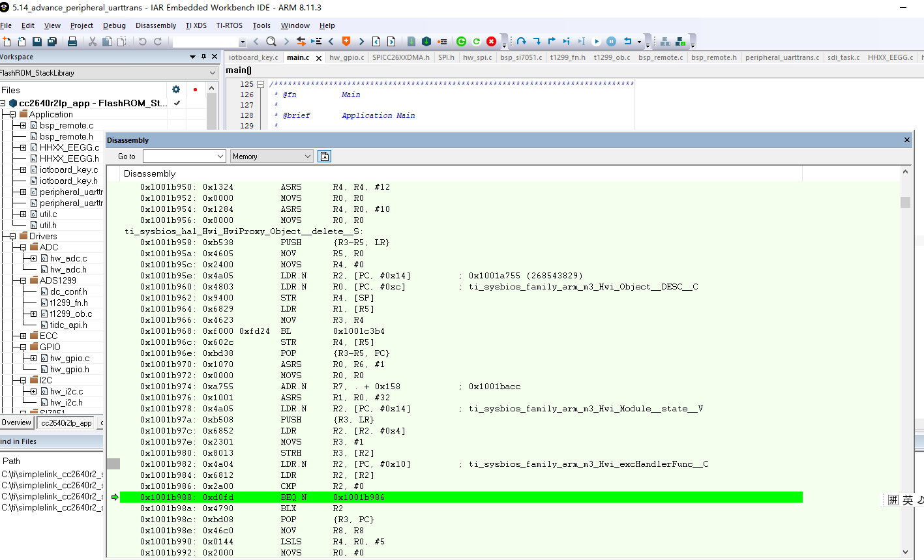924x560 pixels.
Task: Click the Toggle Breakpoint orange shield icon
Action: point(346,42)
